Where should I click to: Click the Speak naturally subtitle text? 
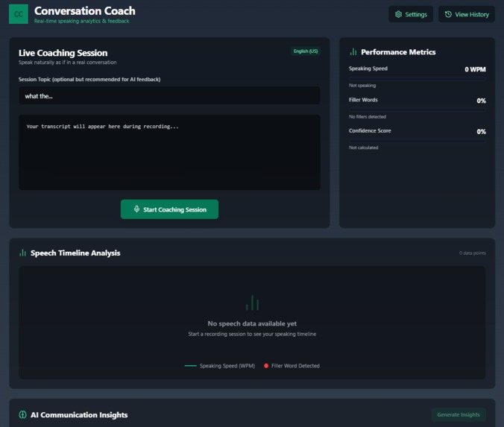coord(68,63)
